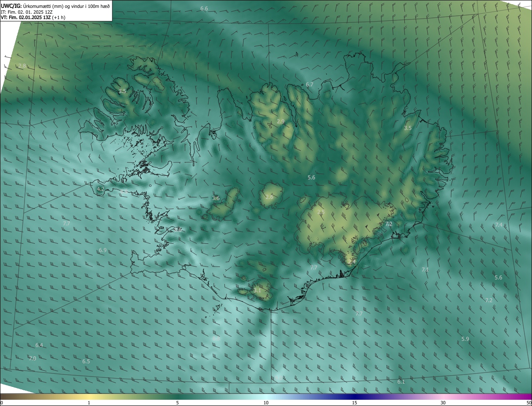This screenshot has width=532, height=406.
Task: Click the 1 tick on the color scale
Action: pos(89,403)
